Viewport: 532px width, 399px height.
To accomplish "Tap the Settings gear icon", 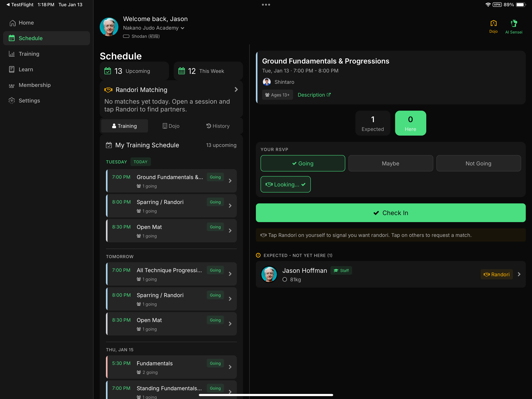I will [x=12, y=101].
